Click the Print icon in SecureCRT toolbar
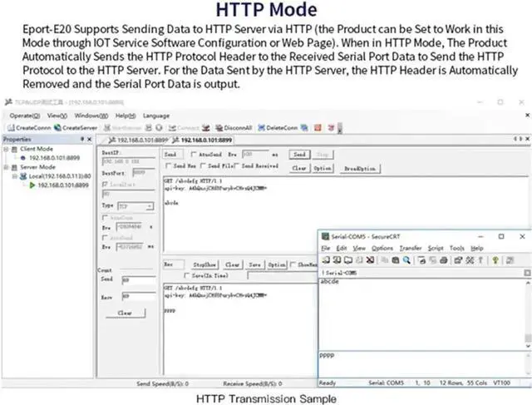 click(442, 260)
